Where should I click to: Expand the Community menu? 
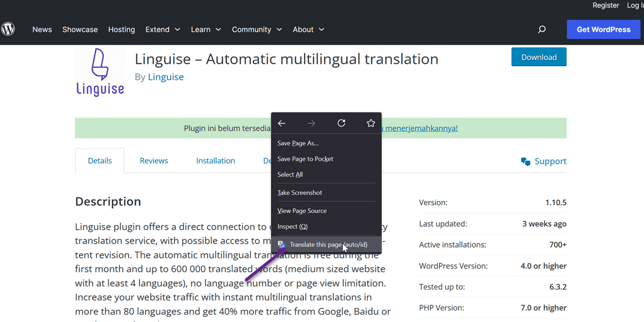[257, 30]
